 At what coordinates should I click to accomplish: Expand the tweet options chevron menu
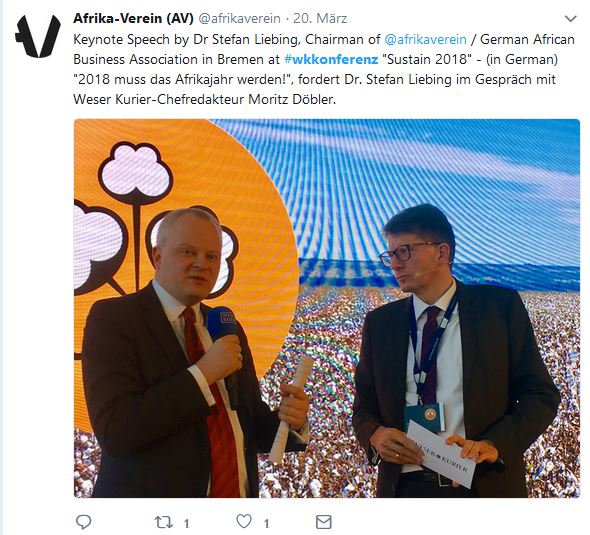tap(571, 18)
